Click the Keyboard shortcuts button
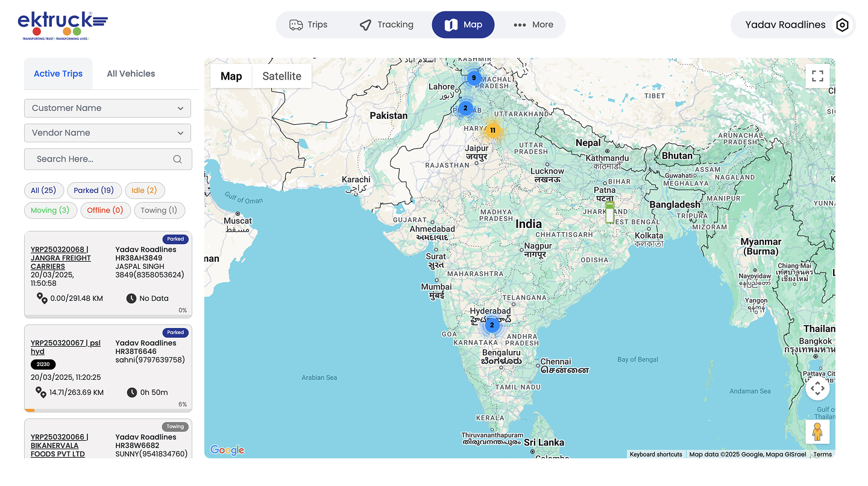868x486 pixels. (x=656, y=455)
